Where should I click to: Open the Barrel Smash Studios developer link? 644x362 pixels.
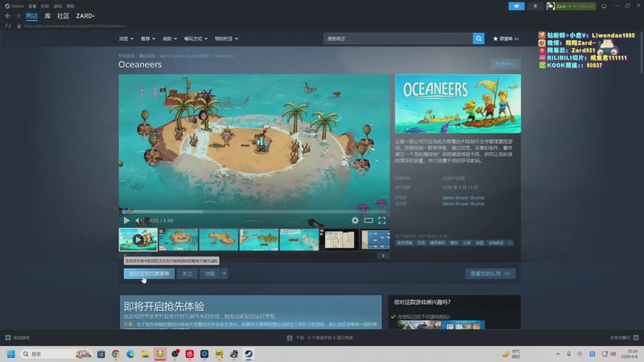click(x=463, y=198)
